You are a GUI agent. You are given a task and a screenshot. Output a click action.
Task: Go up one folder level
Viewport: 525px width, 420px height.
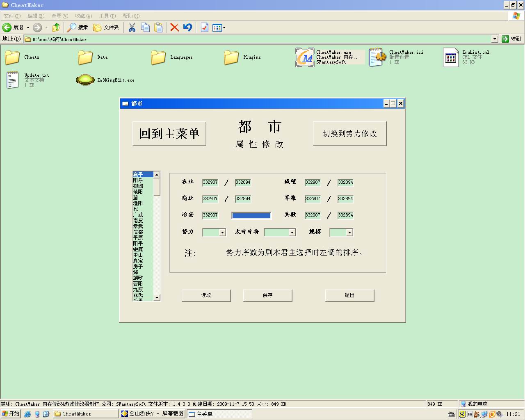pyautogui.click(x=56, y=27)
